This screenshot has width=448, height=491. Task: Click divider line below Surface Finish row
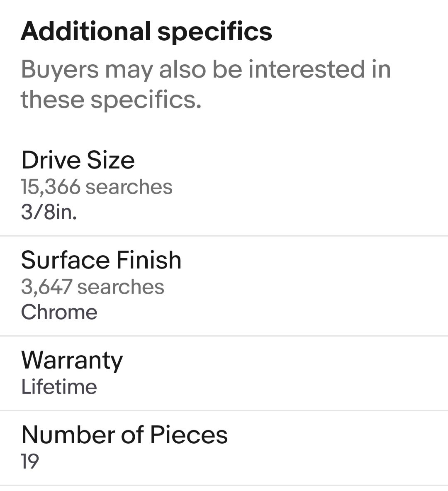coord(224,336)
